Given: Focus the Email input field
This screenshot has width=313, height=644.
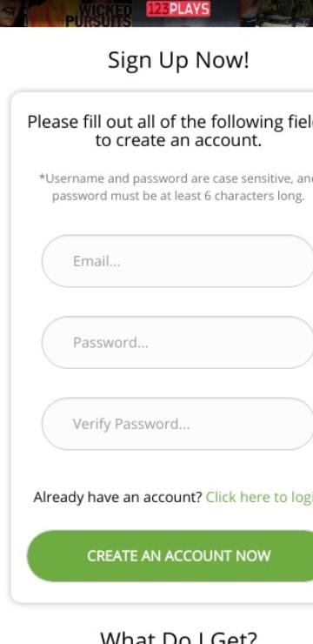Looking at the screenshot, I should pyautogui.click(x=177, y=261).
